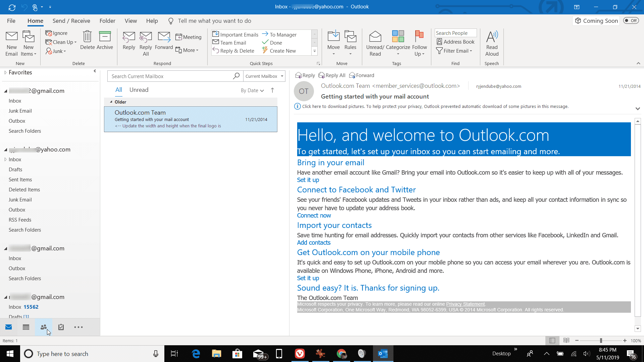Create New quick step

(279, 51)
